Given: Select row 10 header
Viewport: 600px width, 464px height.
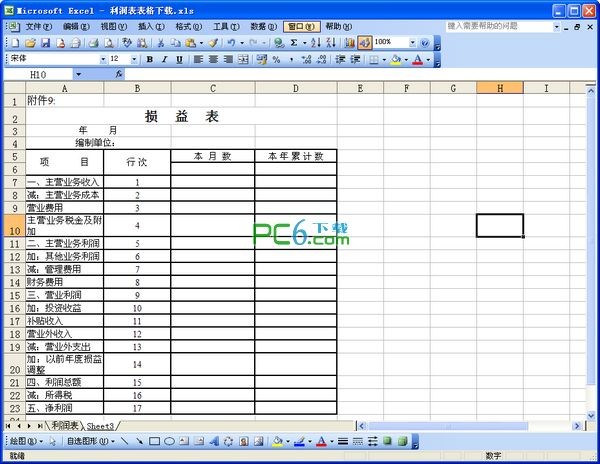Looking at the screenshot, I should (15, 225).
